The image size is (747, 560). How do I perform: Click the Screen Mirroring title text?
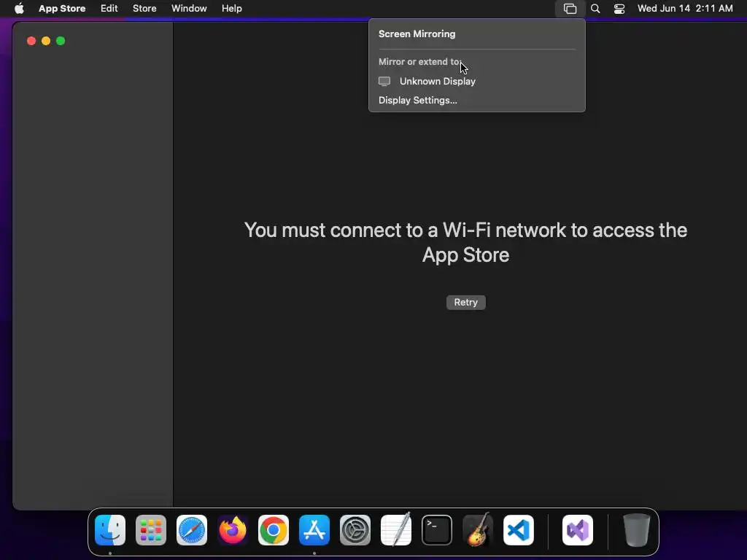(x=417, y=34)
